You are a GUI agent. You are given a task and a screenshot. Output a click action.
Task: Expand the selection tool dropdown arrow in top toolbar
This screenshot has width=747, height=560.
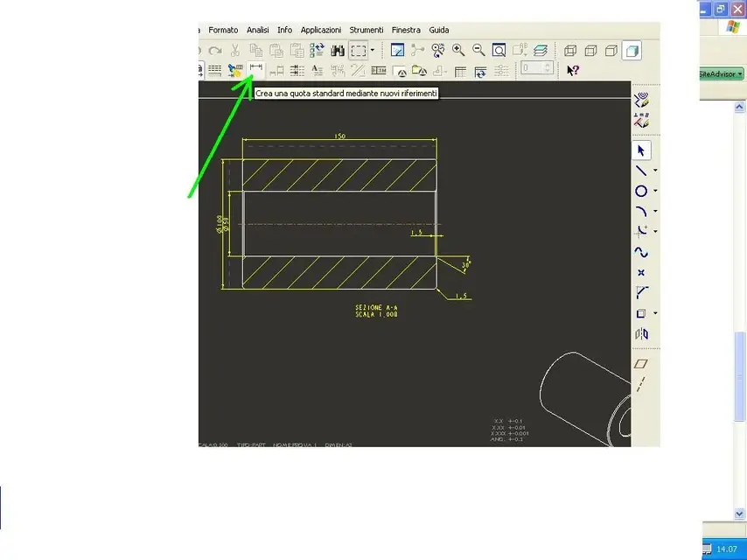[373, 50]
